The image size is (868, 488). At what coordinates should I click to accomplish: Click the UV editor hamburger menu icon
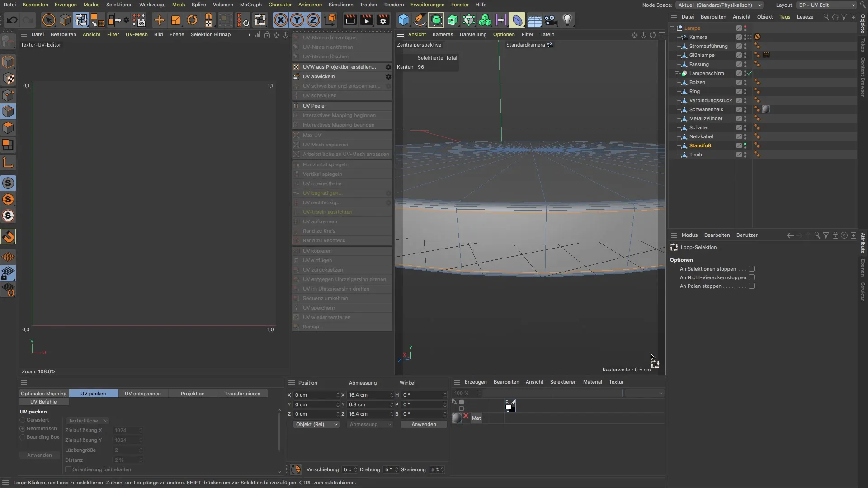[24, 34]
